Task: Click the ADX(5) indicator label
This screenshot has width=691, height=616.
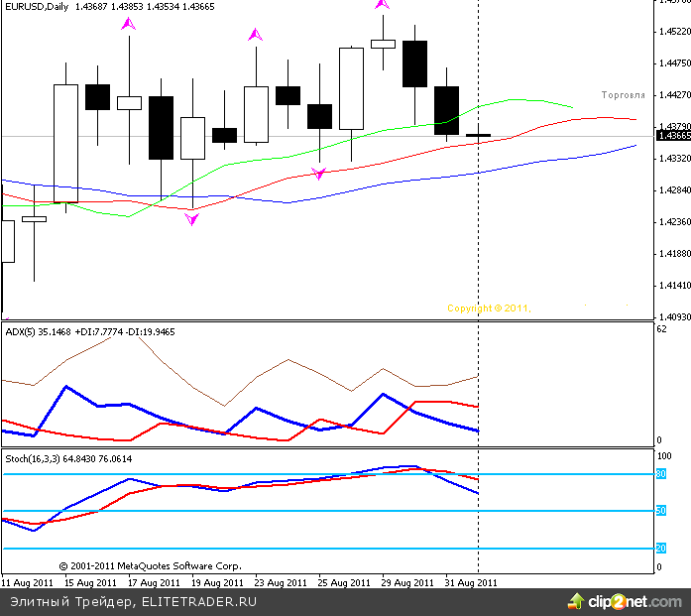Action: [x=20, y=331]
